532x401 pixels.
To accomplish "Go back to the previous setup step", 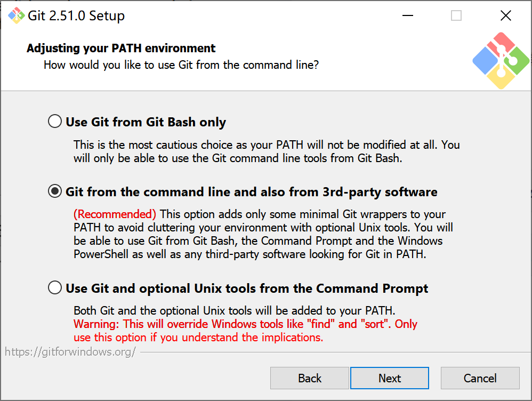I will coord(309,378).
